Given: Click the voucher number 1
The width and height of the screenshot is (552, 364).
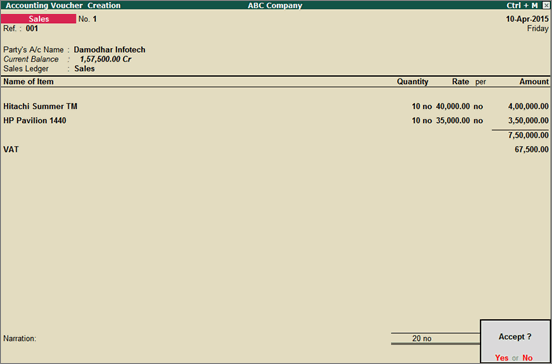Looking at the screenshot, I should 95,19.
